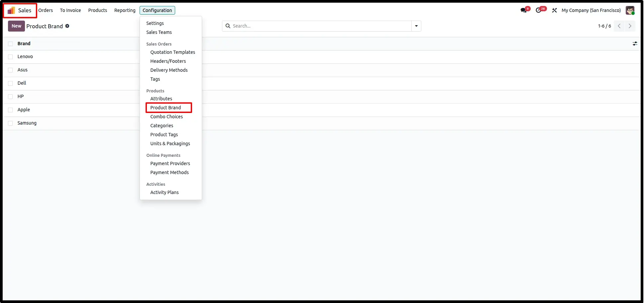This screenshot has width=644, height=303.
Task: Sort by the Brand column header
Action: tap(24, 44)
